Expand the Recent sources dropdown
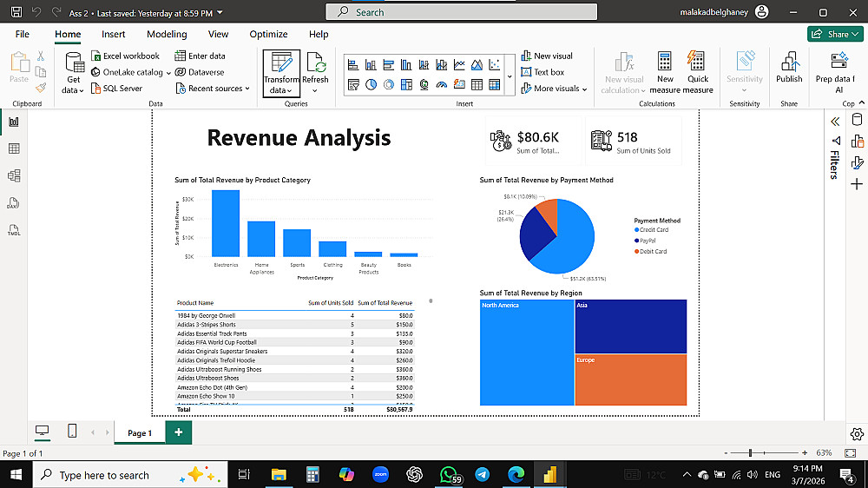868x488 pixels. (x=247, y=89)
